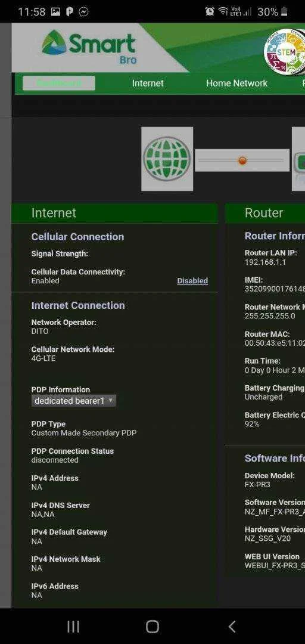
Task: Click the Enabled cellular data value
Action: pos(45,281)
